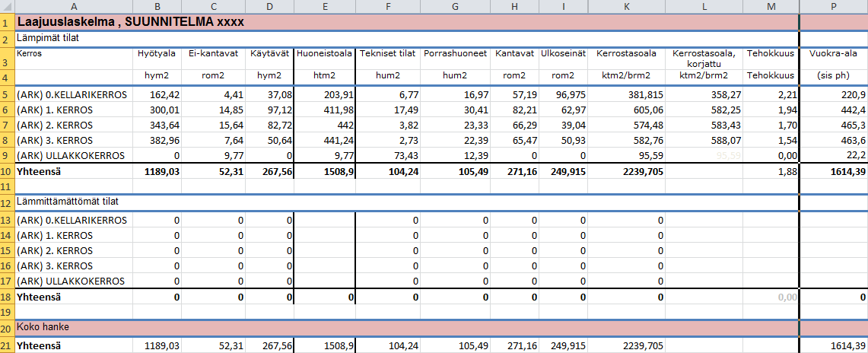This screenshot has height=353, width=868.
Task: Click cell value 381,815
Action: click(626, 94)
